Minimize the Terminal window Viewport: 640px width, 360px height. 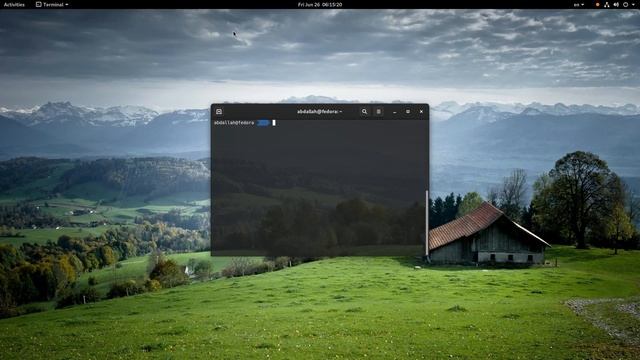click(395, 111)
